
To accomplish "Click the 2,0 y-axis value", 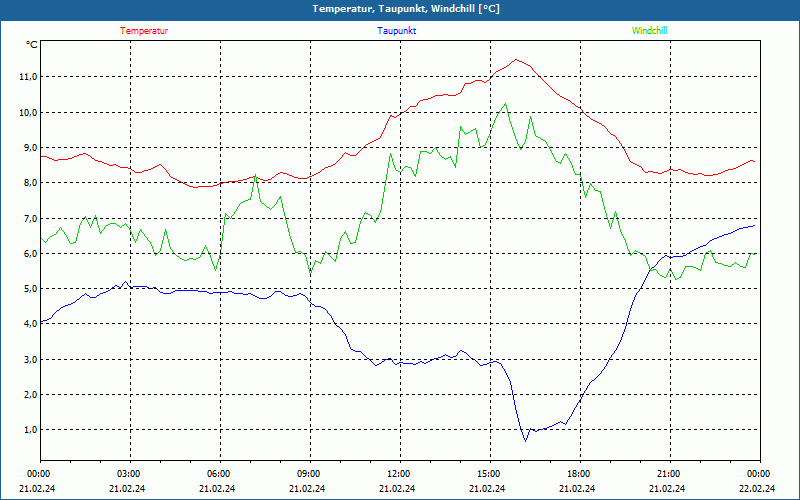I will click(30, 394).
